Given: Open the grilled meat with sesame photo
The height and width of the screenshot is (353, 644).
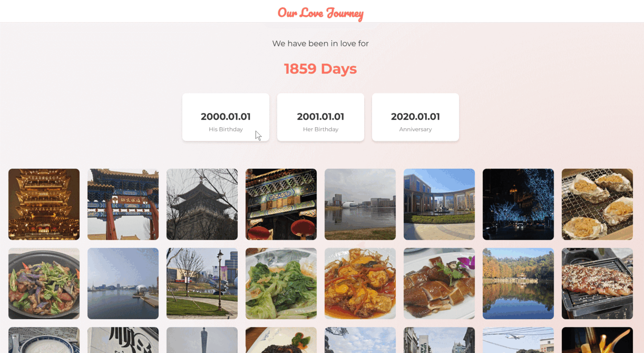Looking at the screenshot, I should (597, 283).
